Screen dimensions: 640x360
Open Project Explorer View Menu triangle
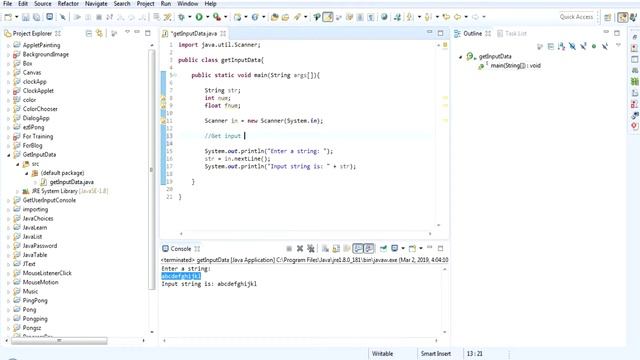pos(127,32)
